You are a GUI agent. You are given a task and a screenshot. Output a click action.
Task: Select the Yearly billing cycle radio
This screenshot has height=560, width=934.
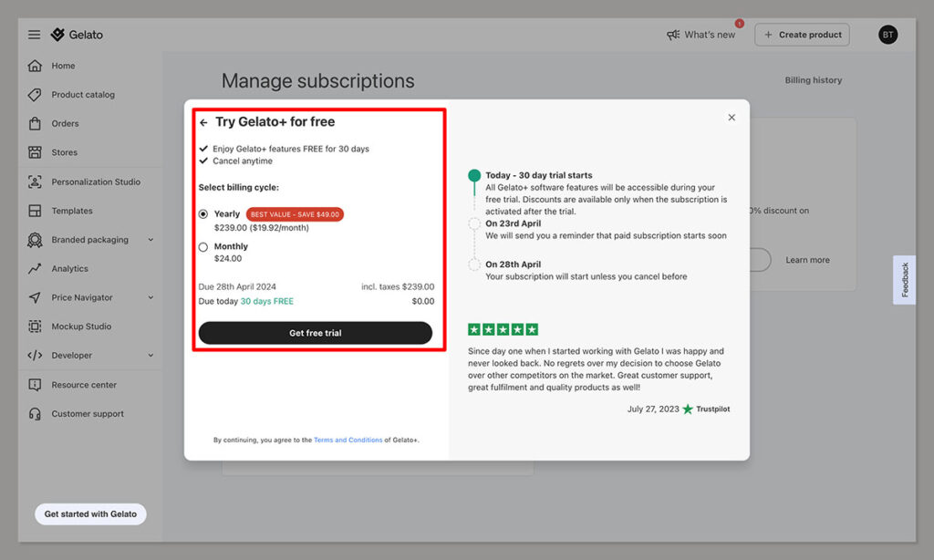(x=203, y=213)
